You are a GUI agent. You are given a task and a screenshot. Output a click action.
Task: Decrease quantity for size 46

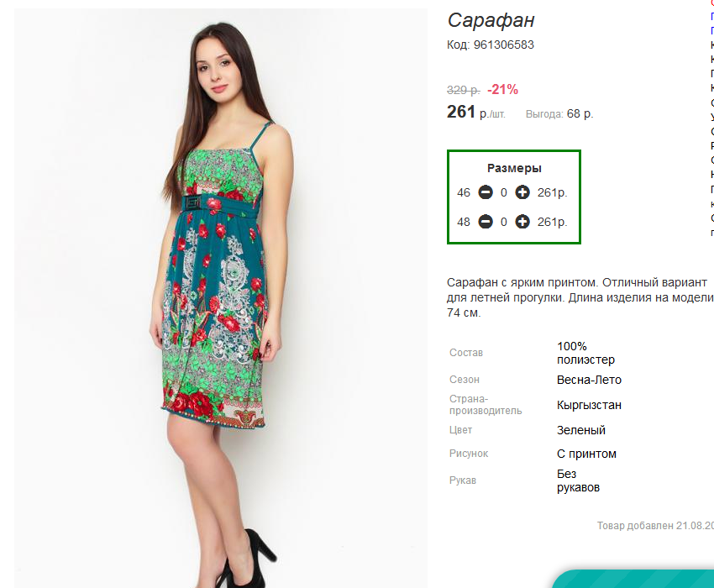(x=486, y=192)
